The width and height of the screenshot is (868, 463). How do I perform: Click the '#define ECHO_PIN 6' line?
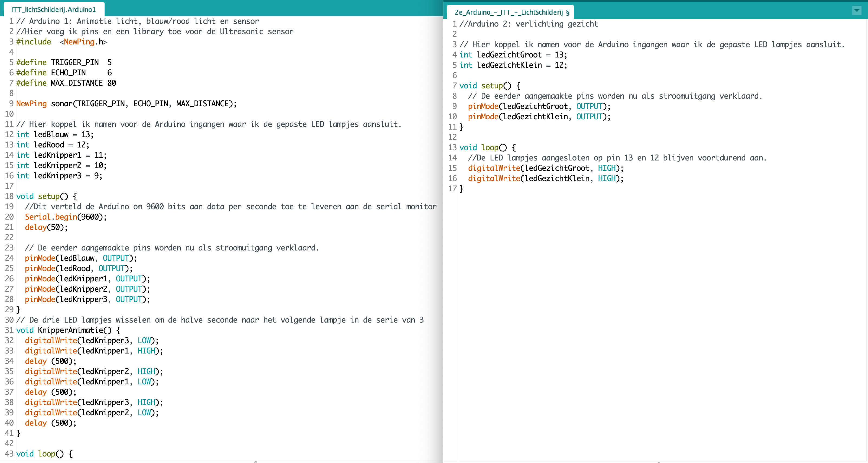point(64,73)
